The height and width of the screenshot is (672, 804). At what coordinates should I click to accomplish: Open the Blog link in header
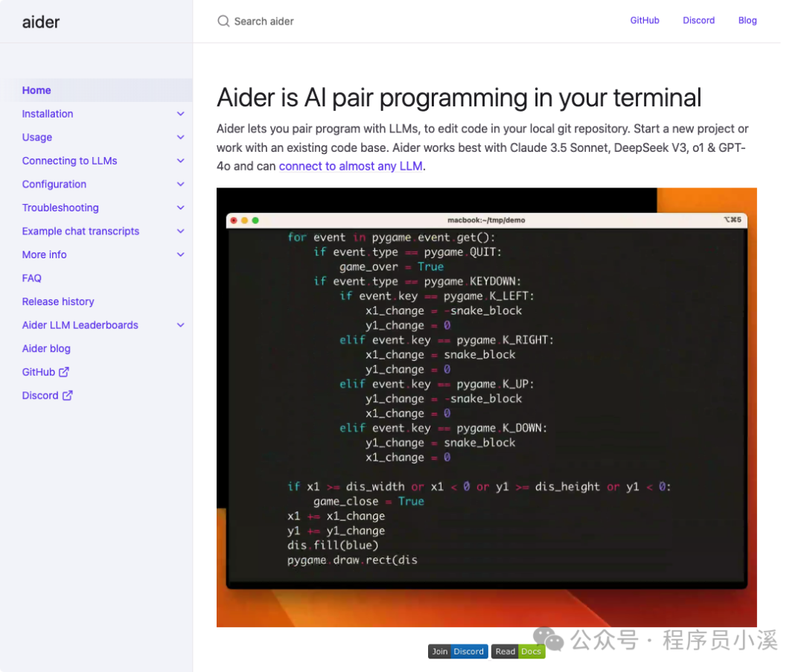pyautogui.click(x=747, y=21)
